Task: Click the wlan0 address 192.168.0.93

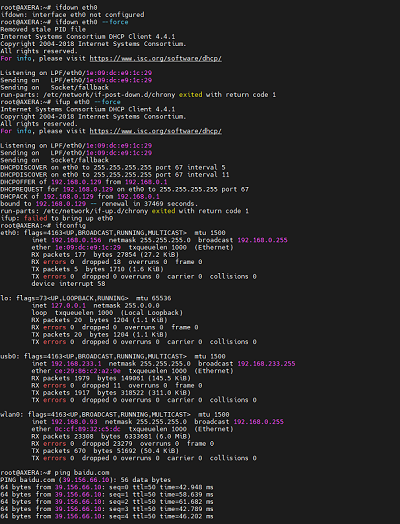Action: tap(74, 422)
